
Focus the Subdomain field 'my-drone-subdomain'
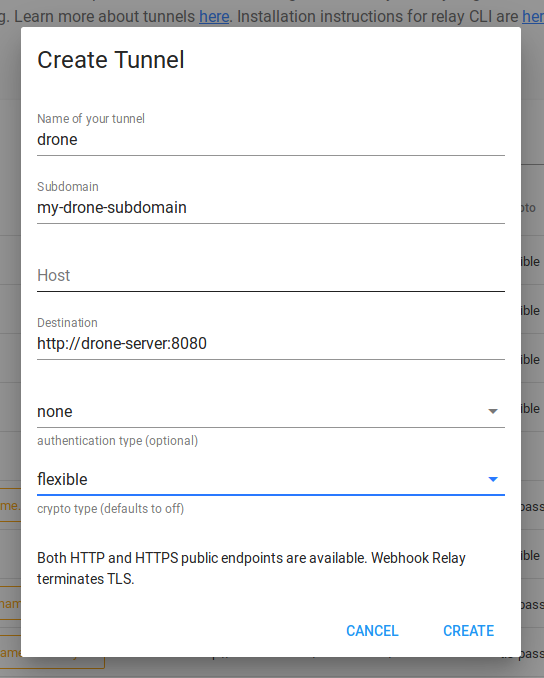coord(271,208)
